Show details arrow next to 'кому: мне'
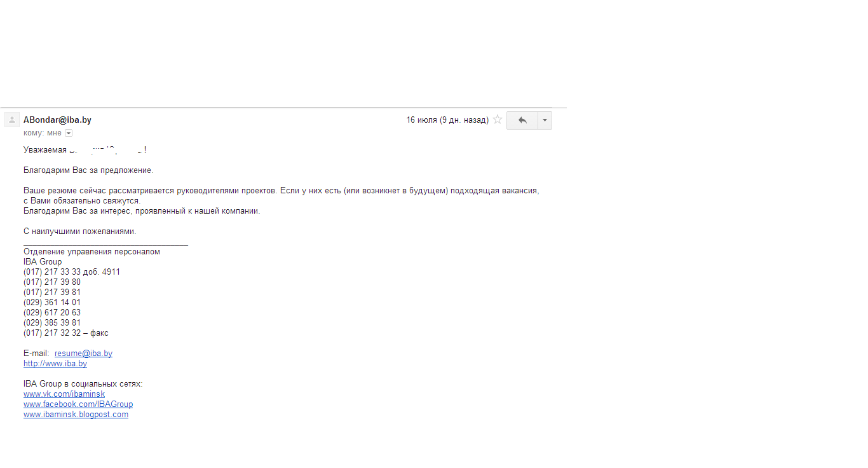Viewport: 868px width, 468px height. click(x=69, y=133)
